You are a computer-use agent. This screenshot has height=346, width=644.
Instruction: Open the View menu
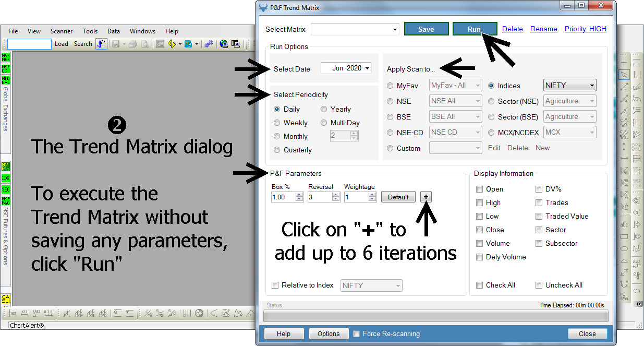[x=34, y=31]
